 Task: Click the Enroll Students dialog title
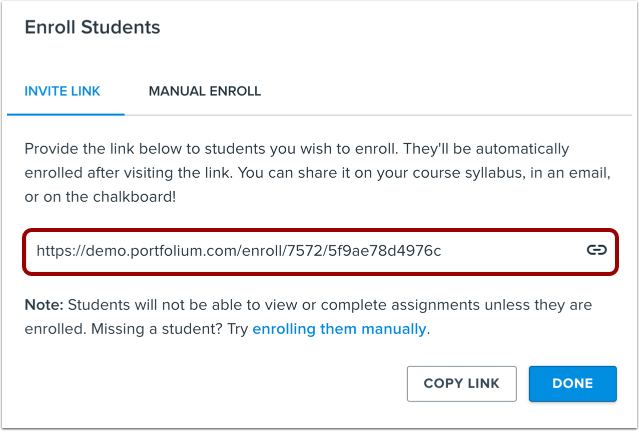92,28
